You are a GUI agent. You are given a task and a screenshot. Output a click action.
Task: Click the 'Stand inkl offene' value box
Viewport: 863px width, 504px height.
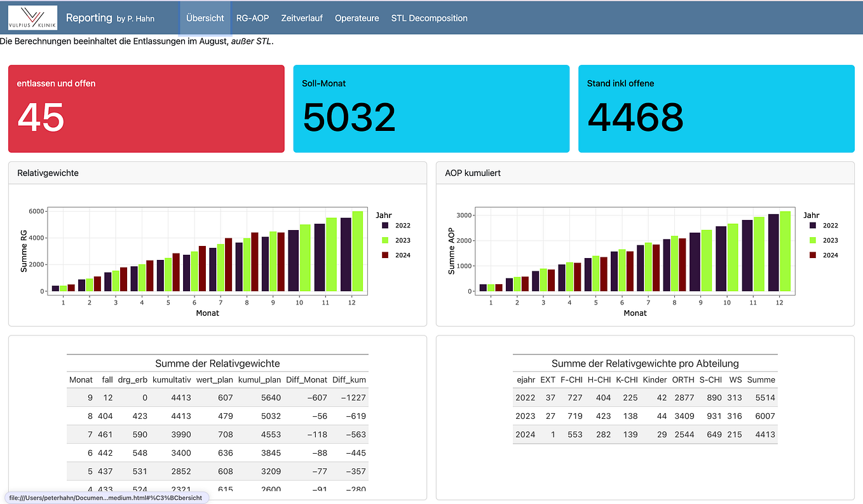(716, 108)
